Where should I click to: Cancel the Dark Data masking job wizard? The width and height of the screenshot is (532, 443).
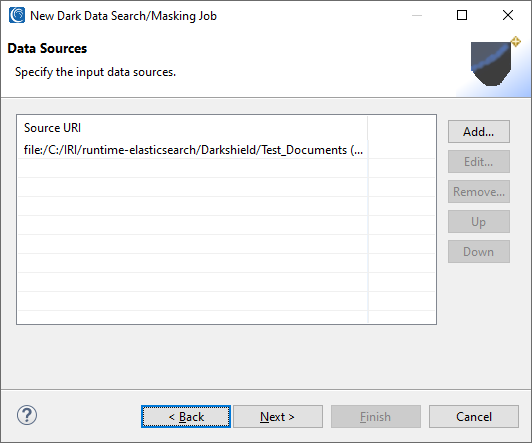coord(474,417)
